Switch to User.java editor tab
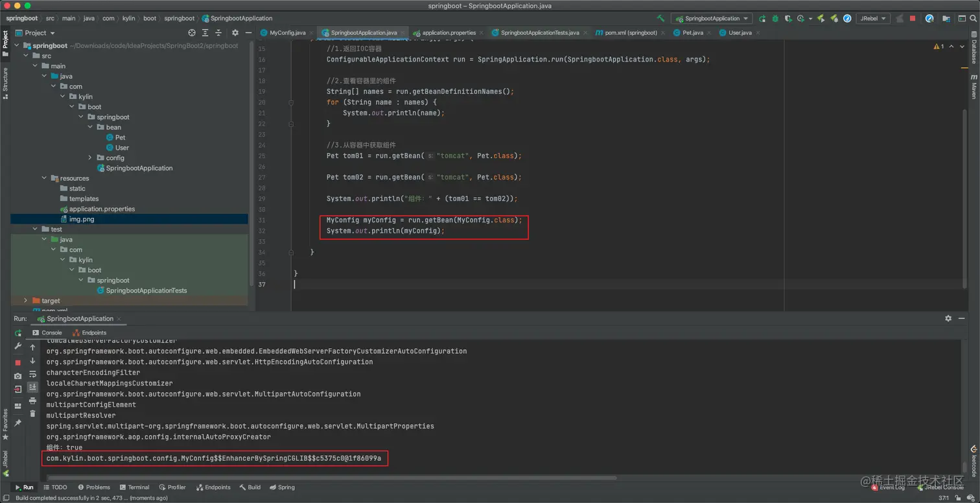The image size is (980, 503). [740, 32]
